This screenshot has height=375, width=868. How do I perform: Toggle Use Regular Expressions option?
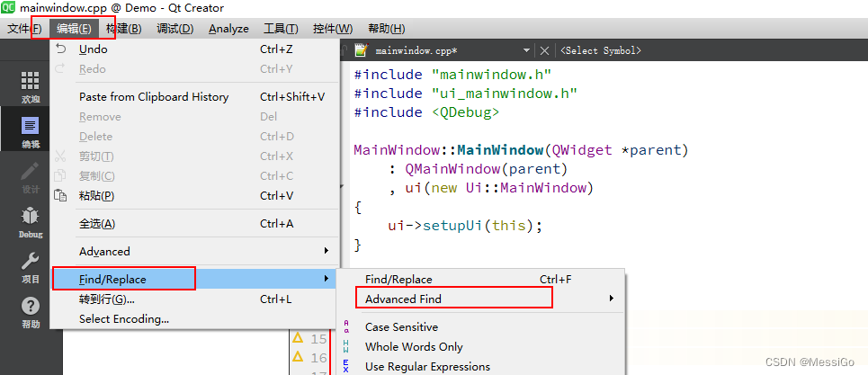tap(427, 366)
